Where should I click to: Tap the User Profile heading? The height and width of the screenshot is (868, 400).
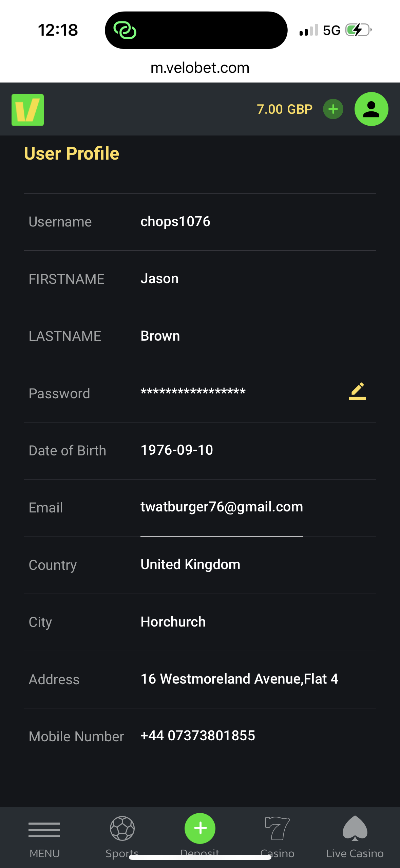(72, 153)
